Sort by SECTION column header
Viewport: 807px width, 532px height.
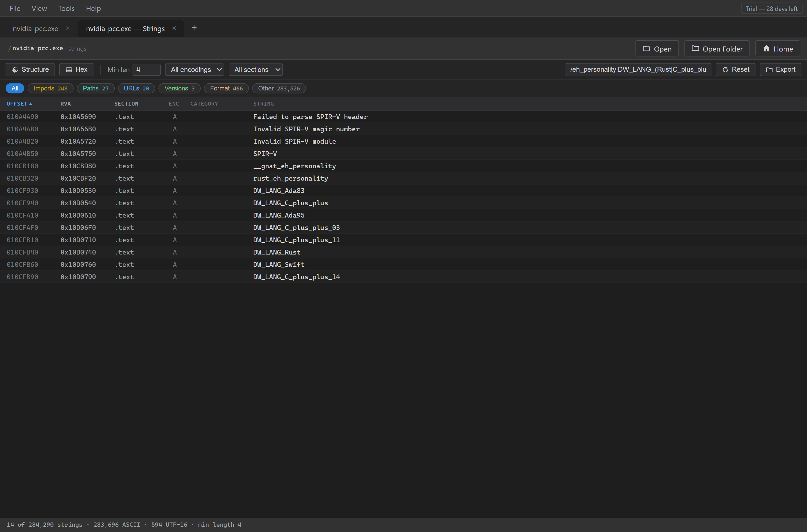tap(126, 104)
